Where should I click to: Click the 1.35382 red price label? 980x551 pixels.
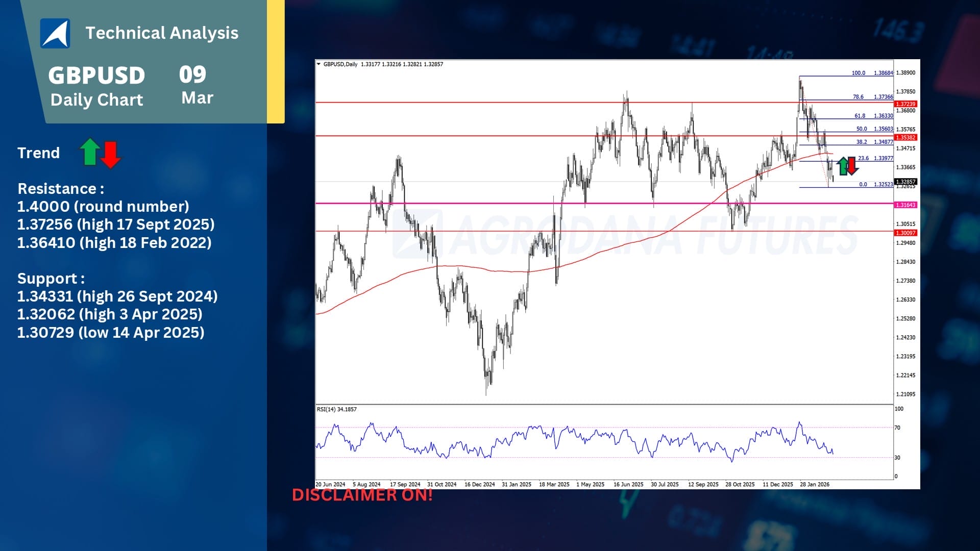(905, 137)
